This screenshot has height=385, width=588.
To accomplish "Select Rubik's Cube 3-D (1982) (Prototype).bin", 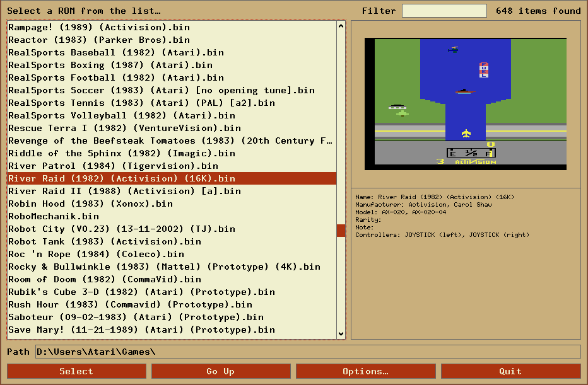I will [172, 292].
